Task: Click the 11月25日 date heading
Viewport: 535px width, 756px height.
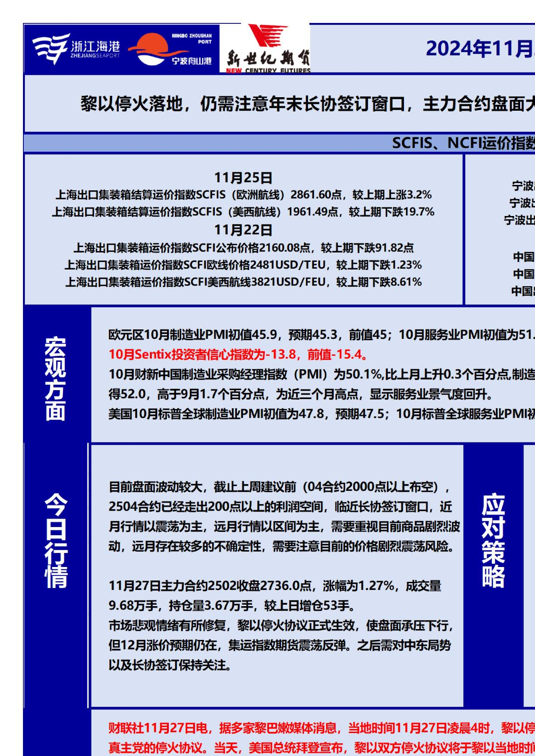Action: (x=243, y=178)
